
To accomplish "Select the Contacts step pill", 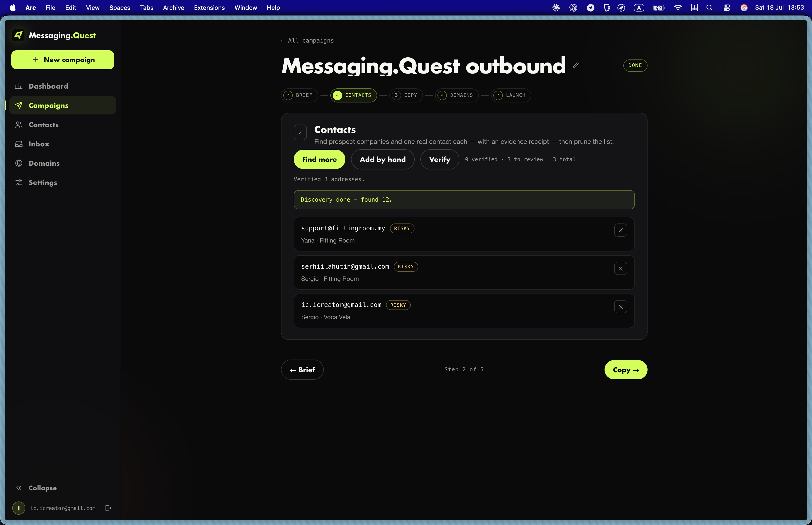I will [x=353, y=95].
